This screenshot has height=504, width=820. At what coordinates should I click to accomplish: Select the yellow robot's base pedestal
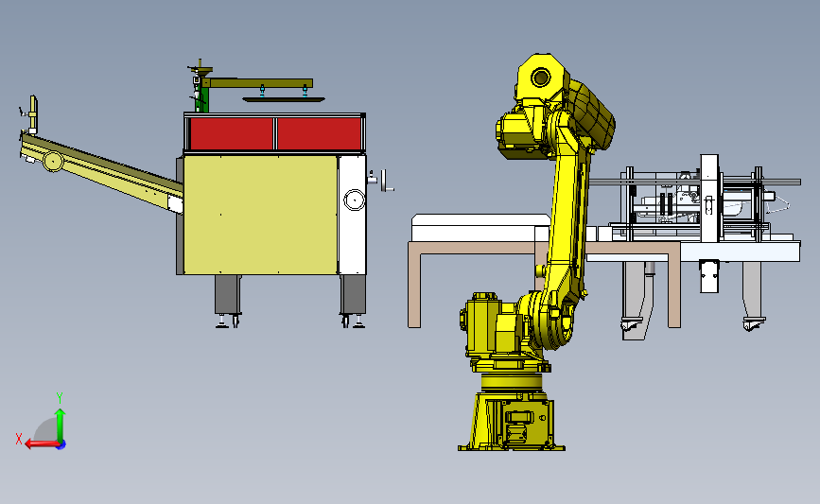(x=512, y=421)
